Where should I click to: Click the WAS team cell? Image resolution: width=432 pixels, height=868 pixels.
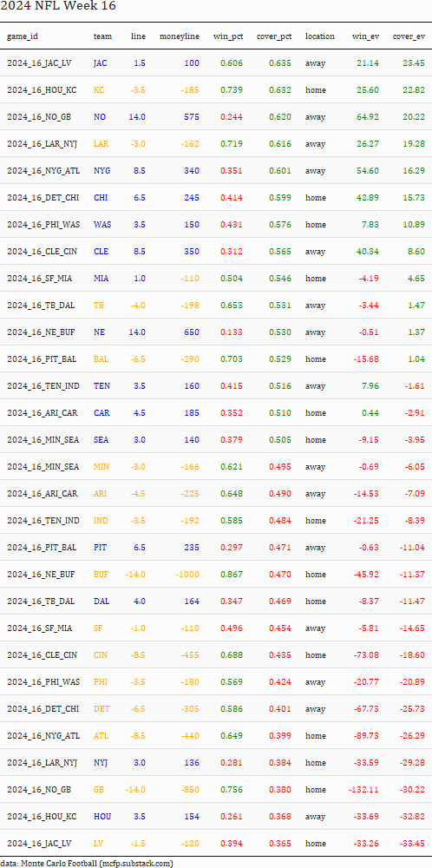point(101,225)
